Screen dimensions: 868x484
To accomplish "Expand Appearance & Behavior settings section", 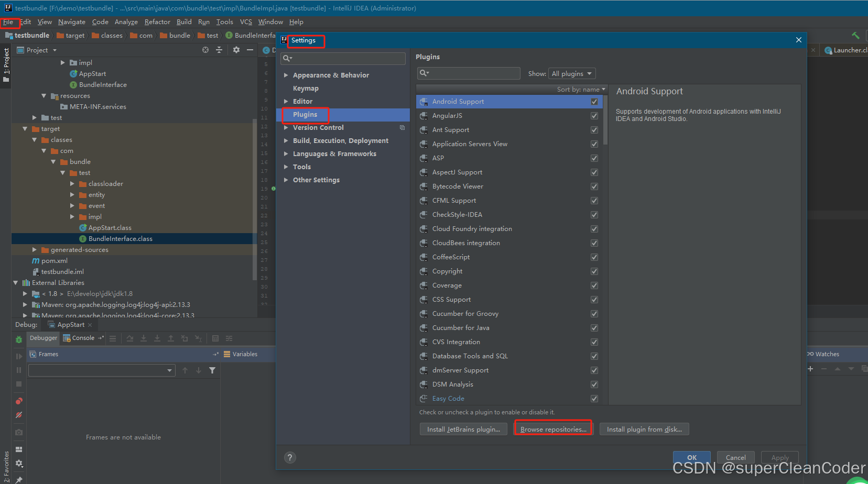I will point(286,75).
